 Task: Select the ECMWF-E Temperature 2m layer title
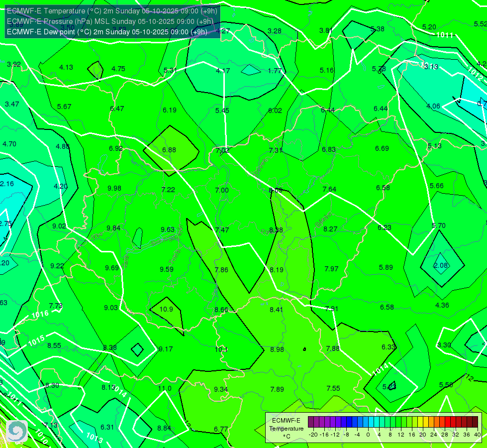tap(112, 11)
